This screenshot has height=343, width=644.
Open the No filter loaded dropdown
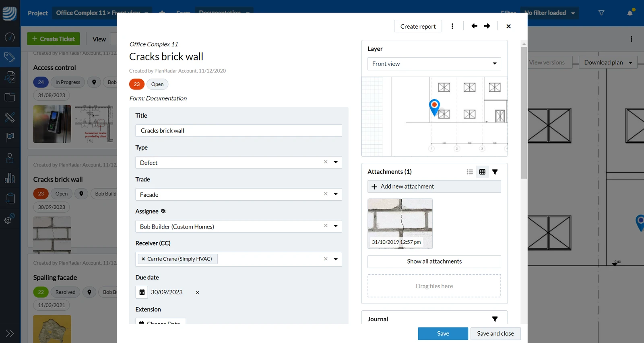point(550,13)
